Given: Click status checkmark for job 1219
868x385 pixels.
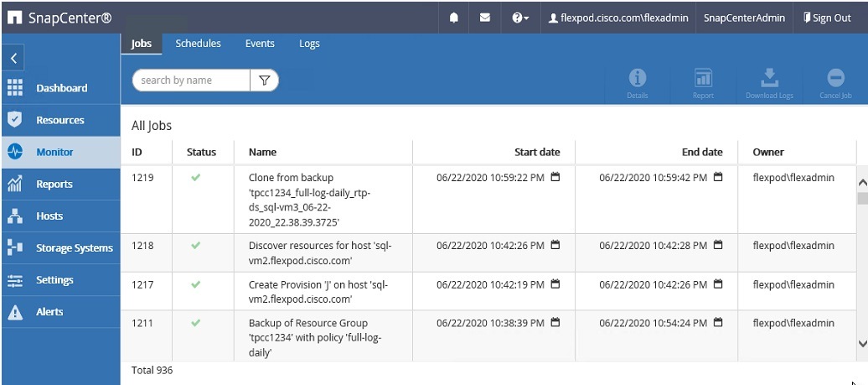Looking at the screenshot, I should click(195, 177).
